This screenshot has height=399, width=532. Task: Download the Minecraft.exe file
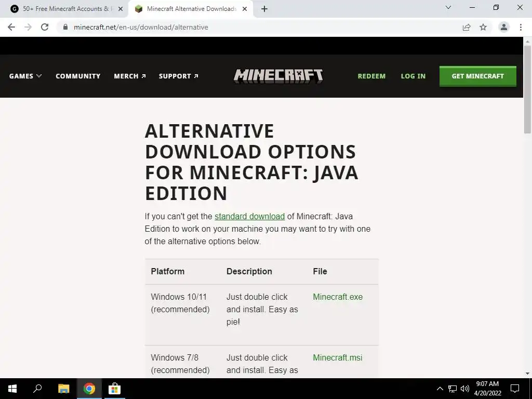coord(338,297)
